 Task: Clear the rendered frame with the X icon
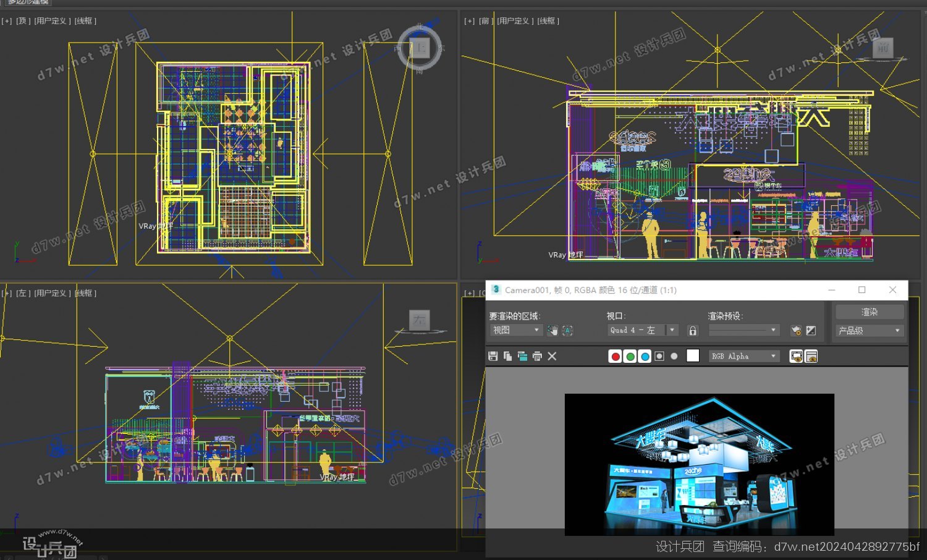click(x=552, y=356)
